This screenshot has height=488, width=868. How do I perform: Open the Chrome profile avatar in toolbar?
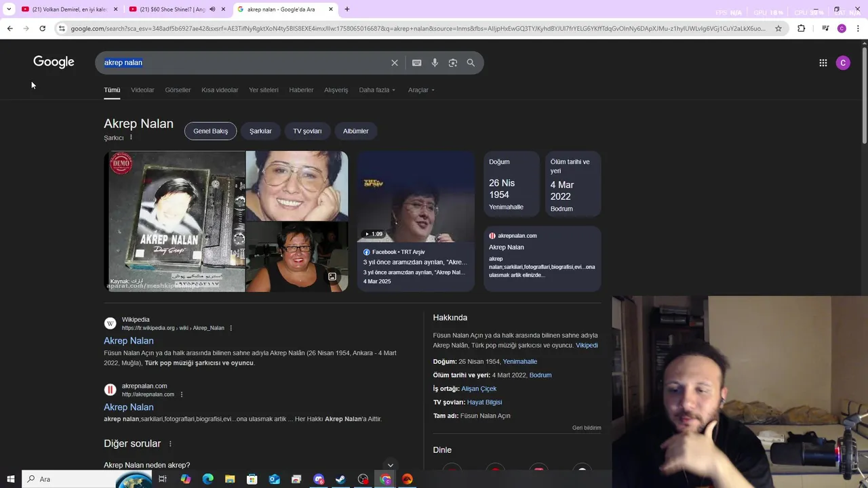(x=842, y=28)
